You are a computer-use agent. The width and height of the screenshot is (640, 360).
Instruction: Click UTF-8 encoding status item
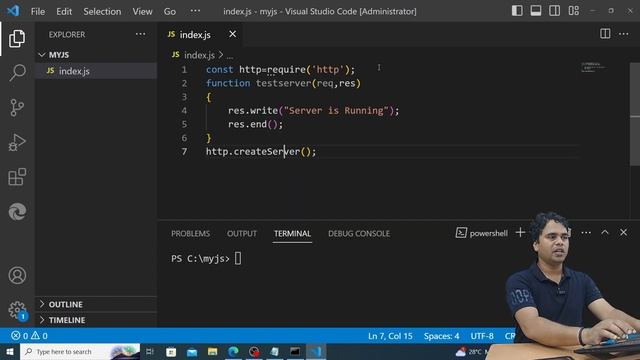tap(482, 336)
